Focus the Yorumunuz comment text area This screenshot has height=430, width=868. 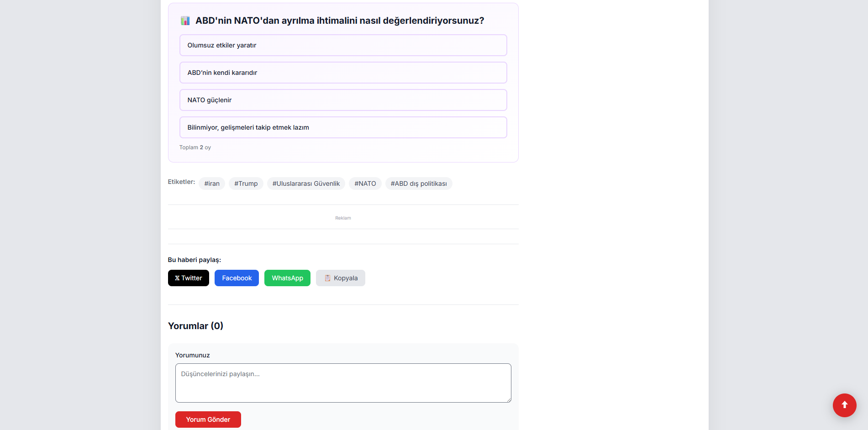pos(343,383)
